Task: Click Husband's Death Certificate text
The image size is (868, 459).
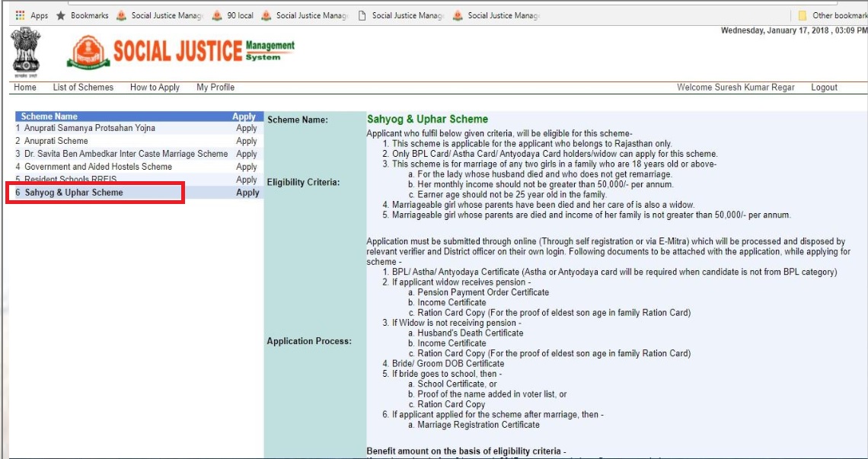Action: [x=470, y=333]
